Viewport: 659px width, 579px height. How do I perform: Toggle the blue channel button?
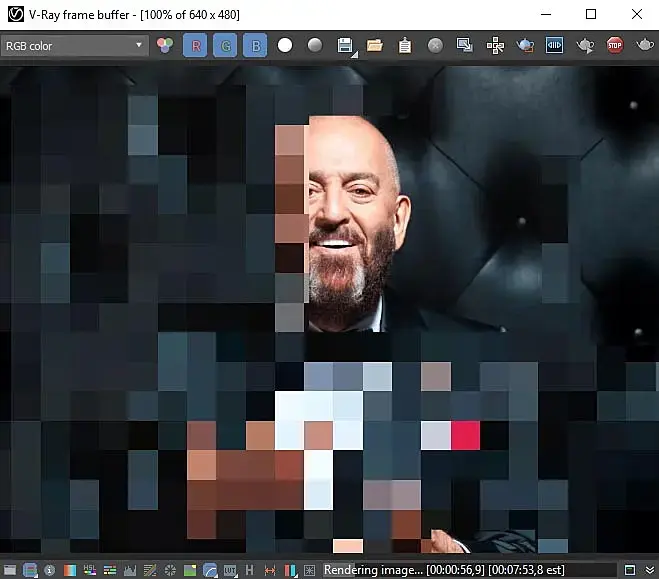click(255, 45)
